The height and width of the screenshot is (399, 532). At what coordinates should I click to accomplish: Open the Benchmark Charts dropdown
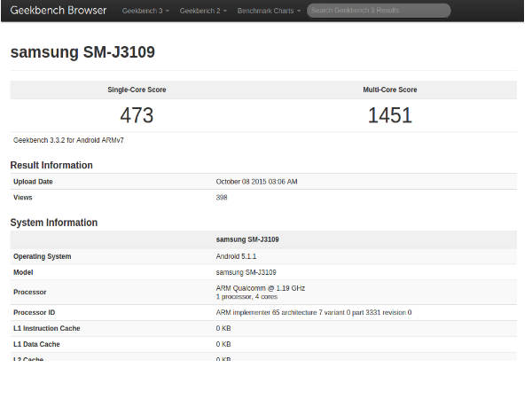click(269, 11)
